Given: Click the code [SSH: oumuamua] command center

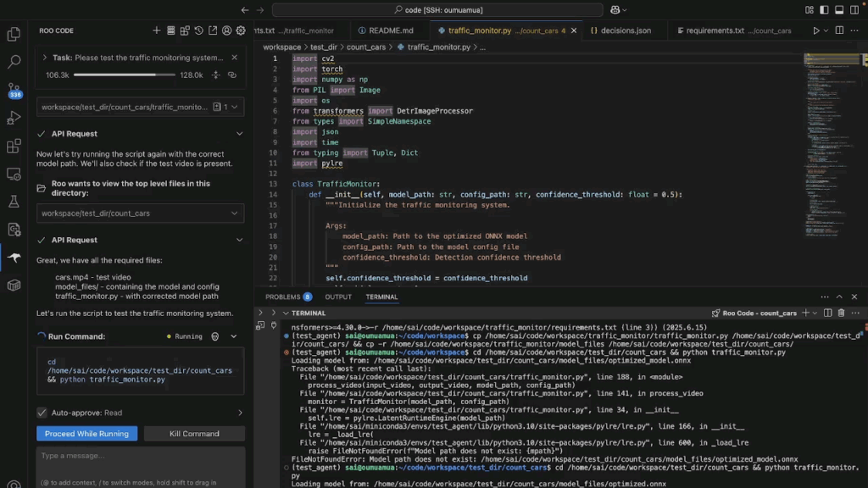Looking at the screenshot, I should 437,10.
